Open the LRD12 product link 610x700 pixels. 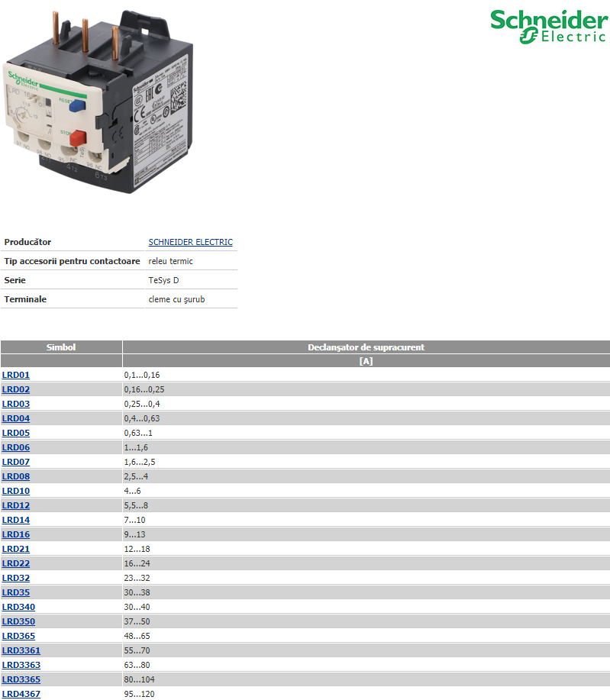click(x=16, y=505)
